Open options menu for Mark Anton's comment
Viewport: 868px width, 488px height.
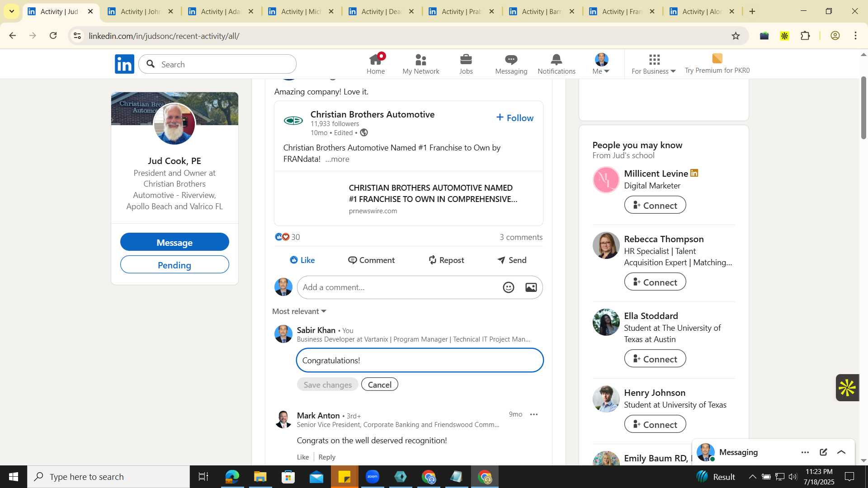coord(534,414)
